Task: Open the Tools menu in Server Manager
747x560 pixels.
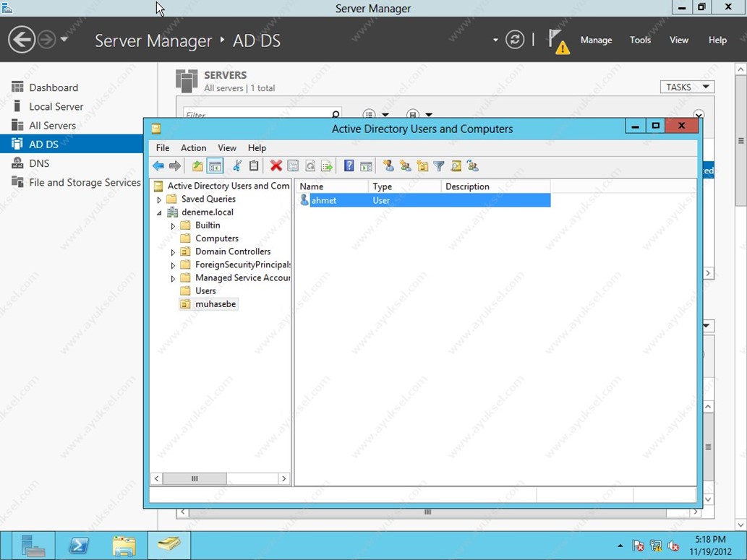Action: click(x=640, y=40)
